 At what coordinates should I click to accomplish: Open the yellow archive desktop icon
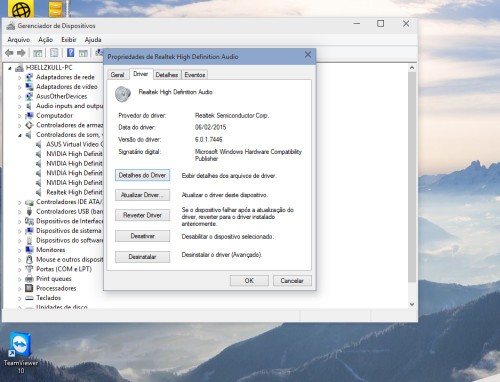pos(55,9)
